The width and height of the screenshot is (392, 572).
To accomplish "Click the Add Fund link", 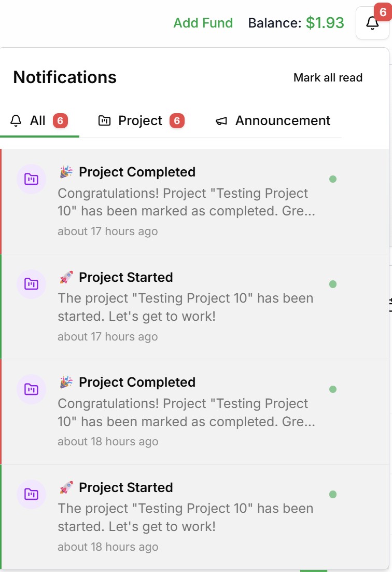I will (x=203, y=23).
